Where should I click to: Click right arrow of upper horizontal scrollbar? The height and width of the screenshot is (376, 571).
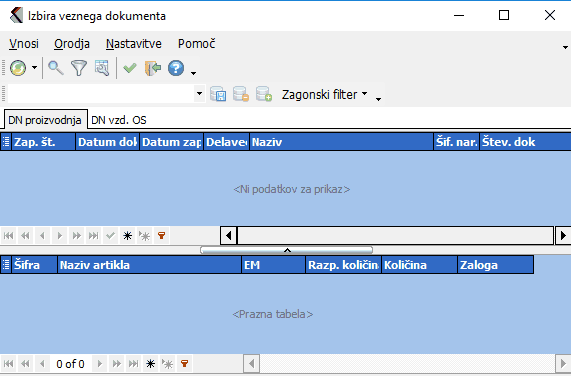pyautogui.click(x=563, y=236)
